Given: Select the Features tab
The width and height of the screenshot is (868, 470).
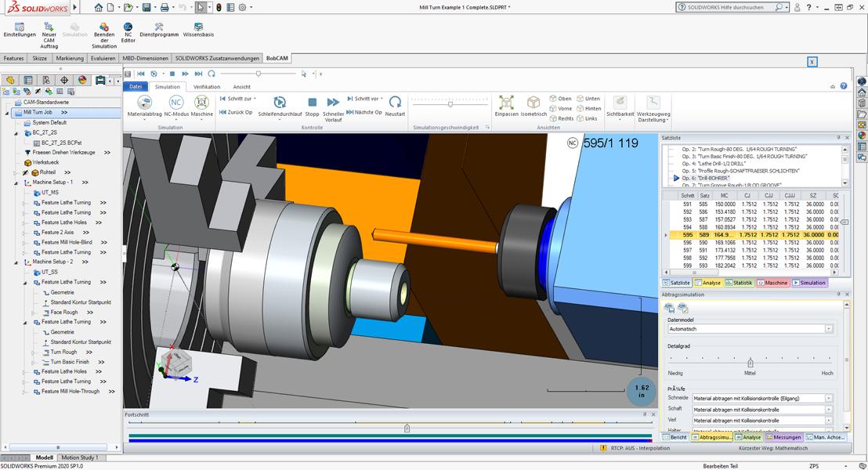Looking at the screenshot, I should click(x=14, y=58).
